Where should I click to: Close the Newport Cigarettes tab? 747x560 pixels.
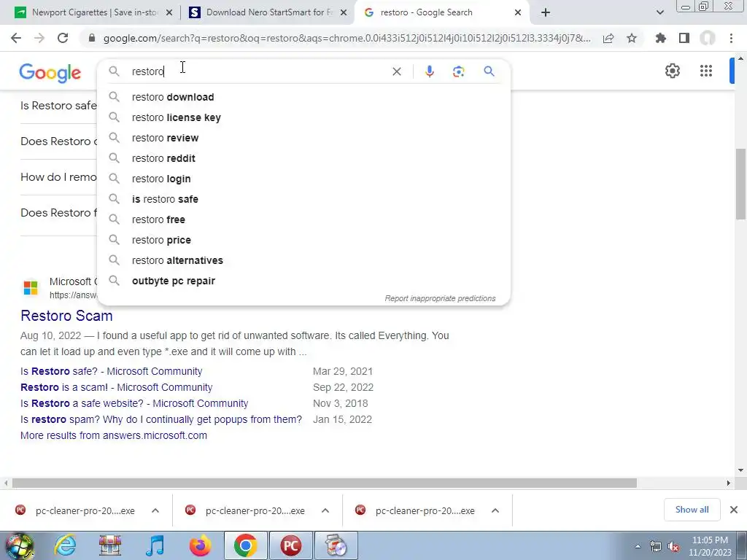pyautogui.click(x=169, y=12)
